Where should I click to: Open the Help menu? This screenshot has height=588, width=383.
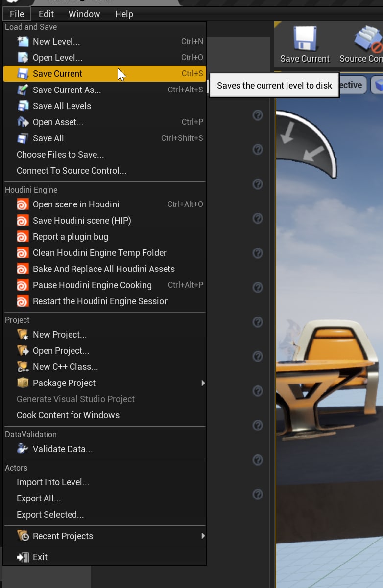tap(124, 14)
